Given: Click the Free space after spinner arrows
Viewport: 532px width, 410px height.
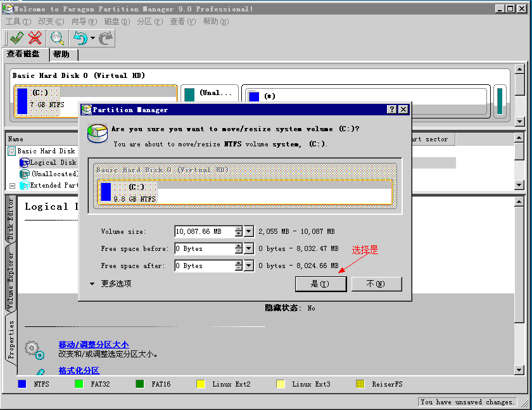Looking at the screenshot, I should [239, 266].
